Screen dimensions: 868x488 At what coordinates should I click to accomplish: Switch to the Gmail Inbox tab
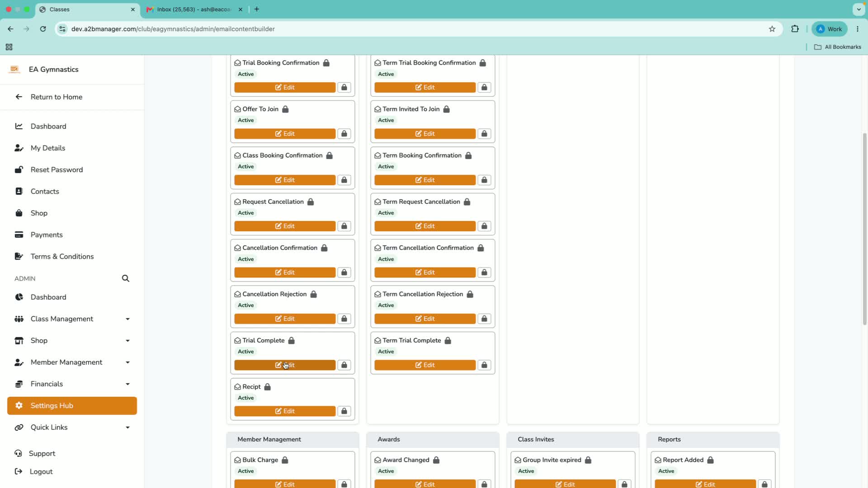[x=194, y=9]
